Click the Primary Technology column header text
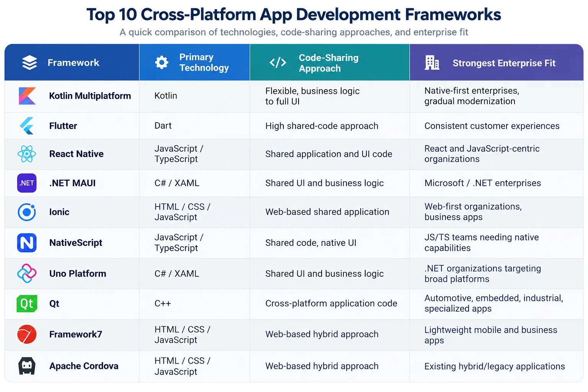588x392 pixels. (x=204, y=62)
